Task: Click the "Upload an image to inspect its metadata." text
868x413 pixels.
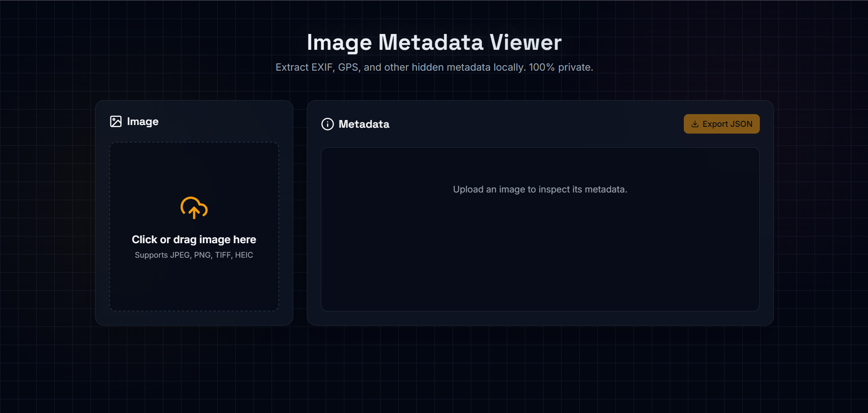Action: tap(540, 189)
